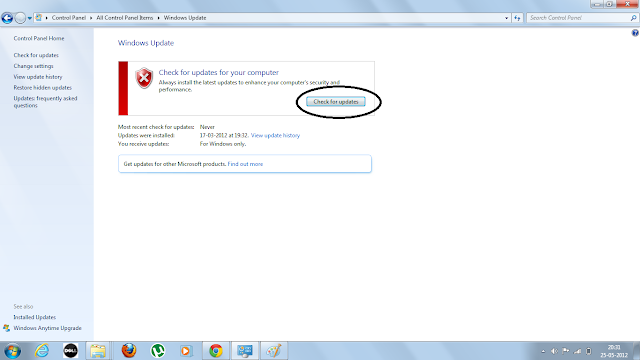Select All Control Panel Items breadcrumb

pos(124,18)
